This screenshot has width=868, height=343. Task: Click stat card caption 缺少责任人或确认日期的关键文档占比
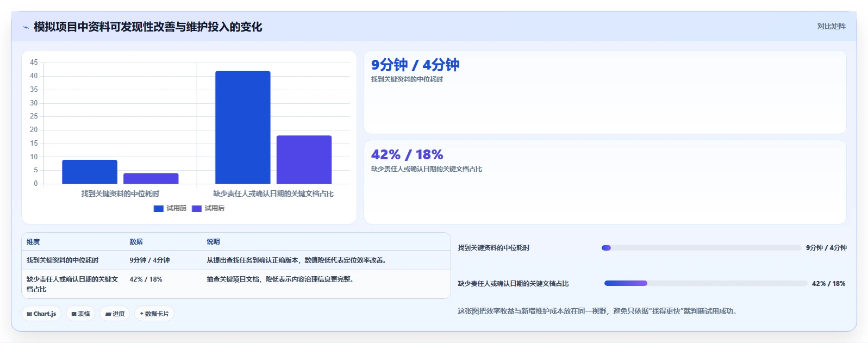(427, 169)
